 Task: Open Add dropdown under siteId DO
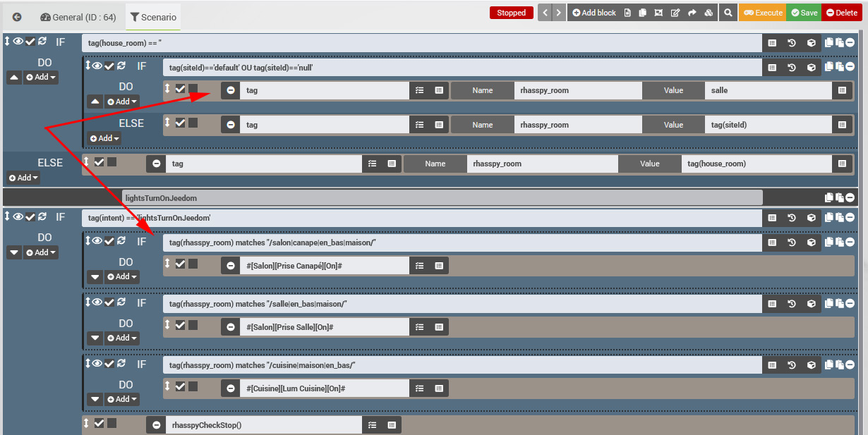click(x=122, y=102)
